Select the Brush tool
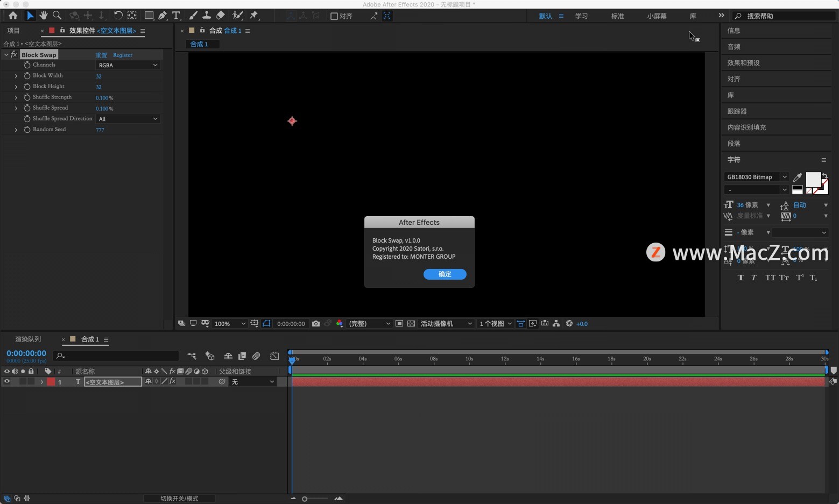The image size is (839, 504). tap(193, 16)
